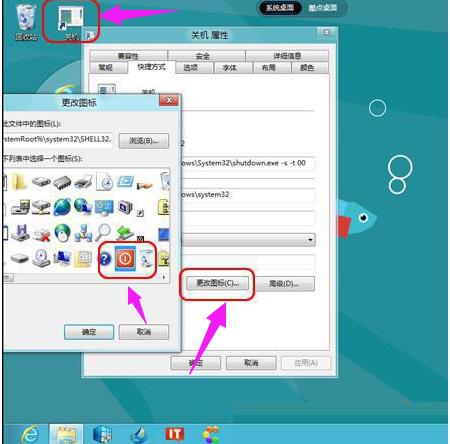Click 取消 in 更改图标 dialog

tap(144, 332)
